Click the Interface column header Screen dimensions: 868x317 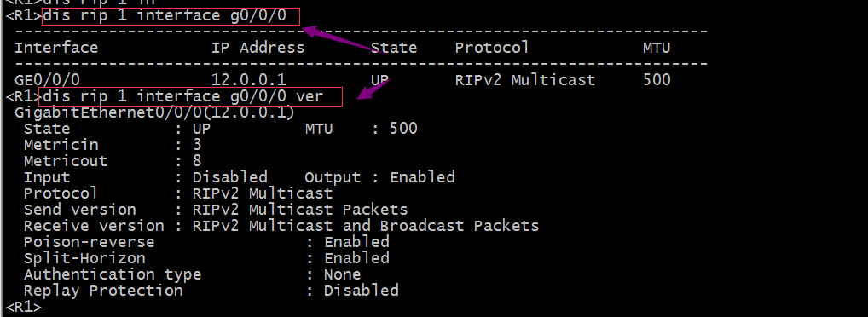(x=56, y=48)
